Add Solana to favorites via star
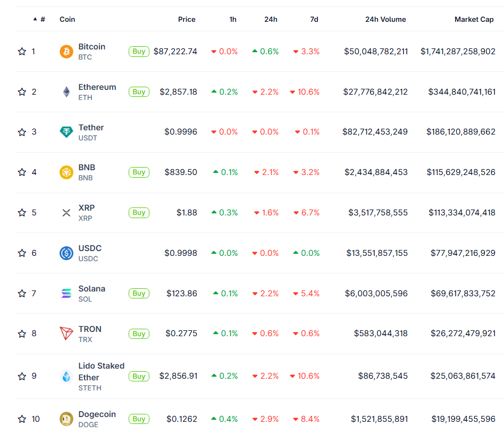 coord(22,293)
